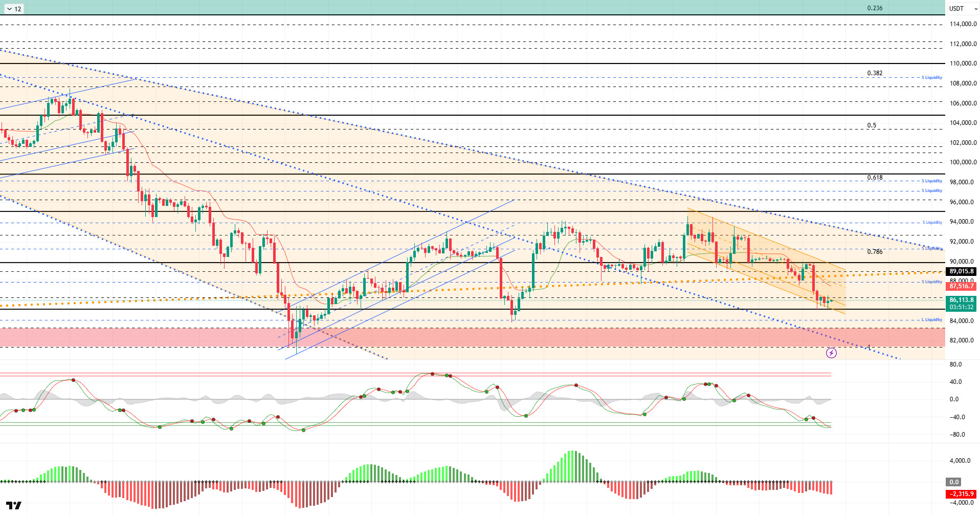Click the teal band at chart top

[460, 7]
